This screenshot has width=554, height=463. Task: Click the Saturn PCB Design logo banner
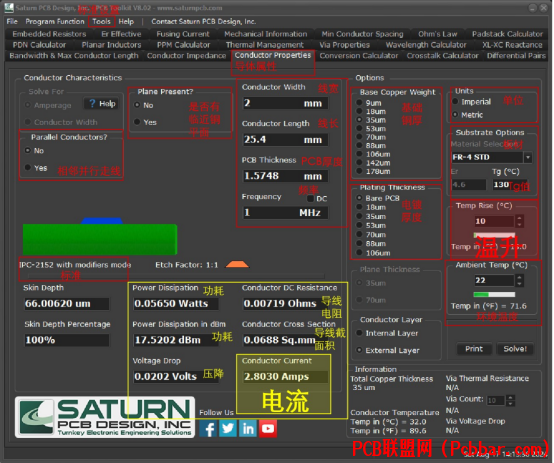(105, 417)
